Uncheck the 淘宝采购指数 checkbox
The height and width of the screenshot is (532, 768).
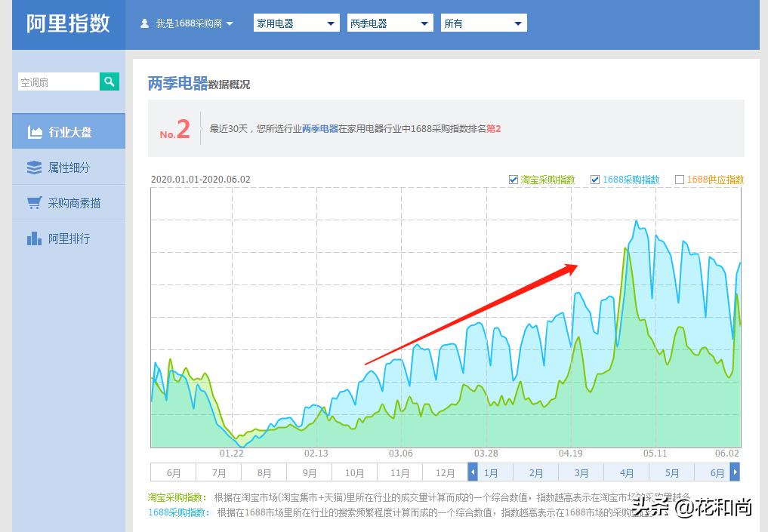[x=513, y=180]
